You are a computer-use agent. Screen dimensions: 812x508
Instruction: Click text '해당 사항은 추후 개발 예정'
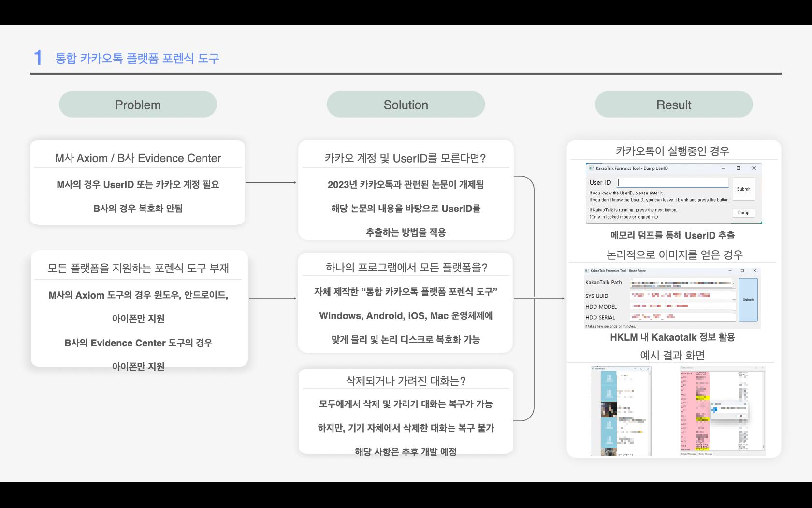pos(406,452)
